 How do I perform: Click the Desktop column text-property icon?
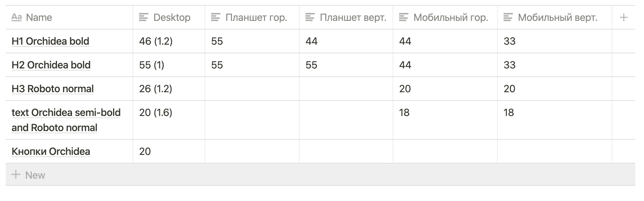(143, 17)
